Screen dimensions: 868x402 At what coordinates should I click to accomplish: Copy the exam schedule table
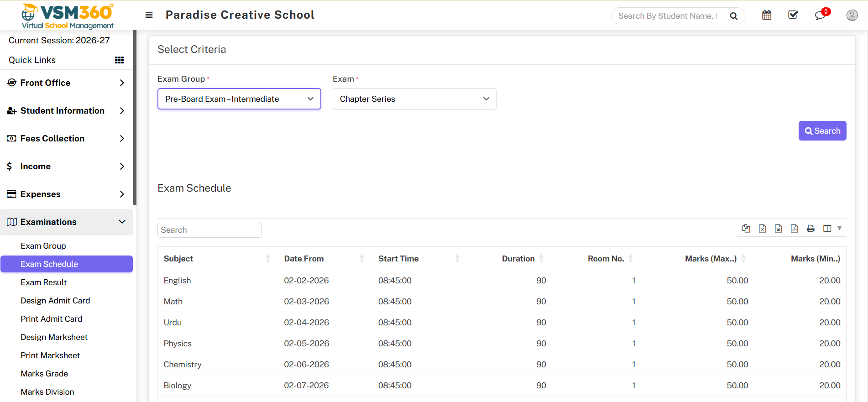(746, 229)
